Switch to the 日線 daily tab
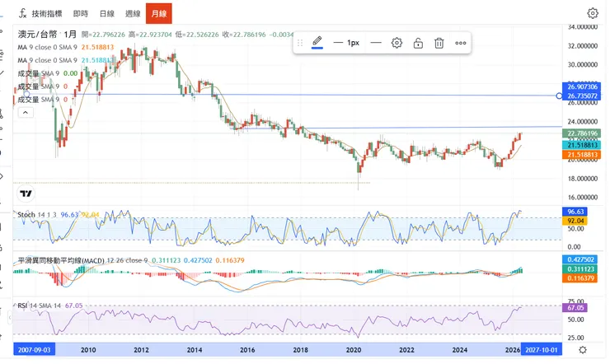The height and width of the screenshot is (364, 610). click(x=107, y=14)
